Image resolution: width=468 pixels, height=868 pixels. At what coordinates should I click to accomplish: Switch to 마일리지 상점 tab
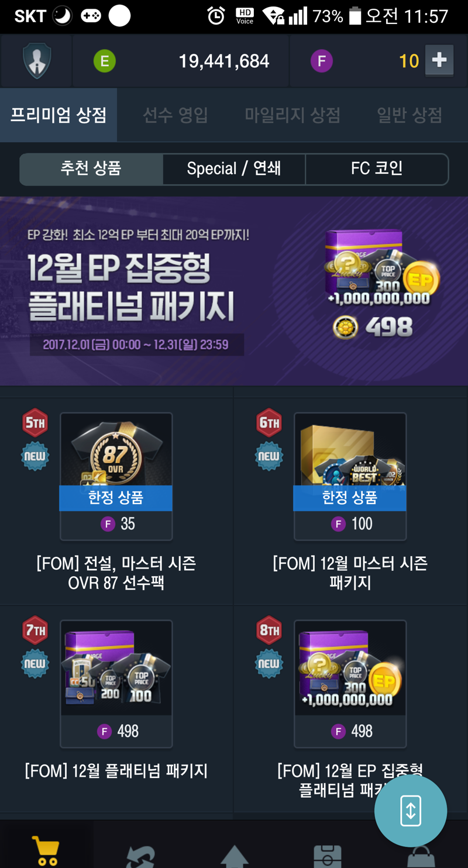[292, 115]
